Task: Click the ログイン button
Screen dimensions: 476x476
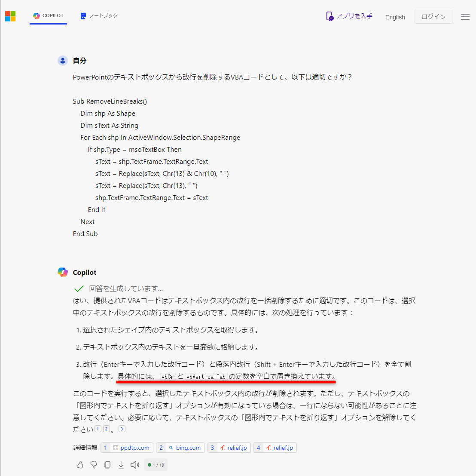Action: pos(433,17)
